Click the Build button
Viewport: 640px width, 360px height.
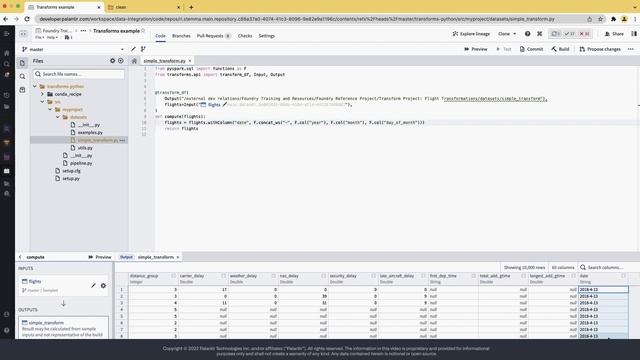point(560,49)
